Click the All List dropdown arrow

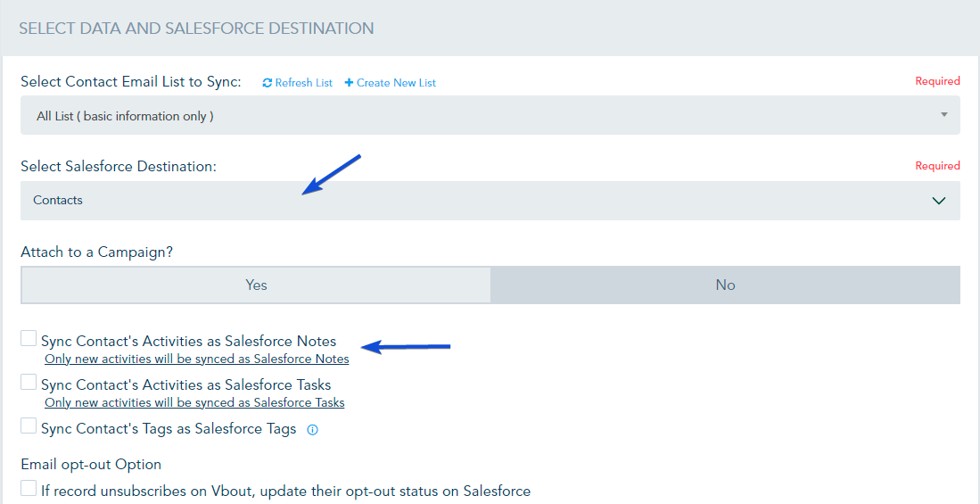(x=943, y=115)
